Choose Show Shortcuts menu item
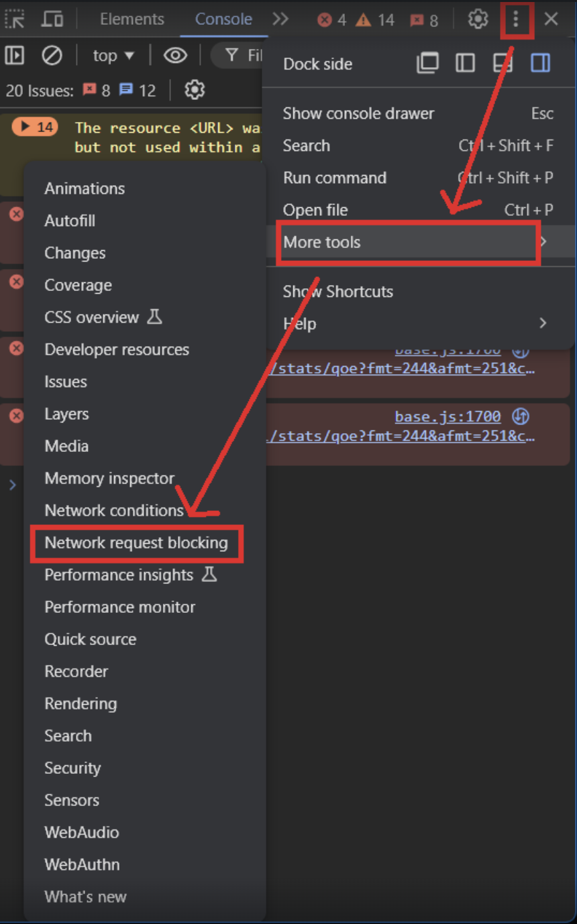Image resolution: width=577 pixels, height=924 pixels. click(418, 292)
